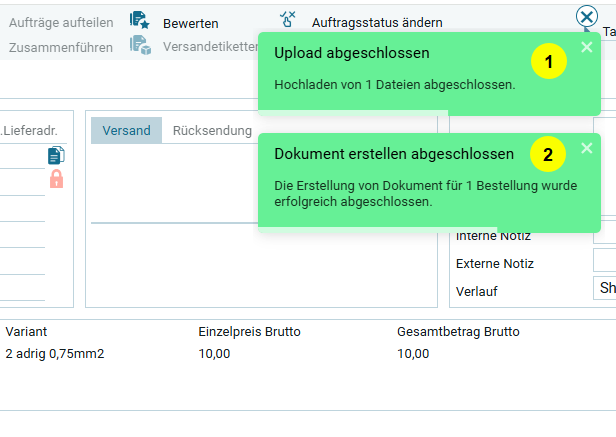Click the Versandetiketten package icon
616x437 pixels.
(x=140, y=46)
